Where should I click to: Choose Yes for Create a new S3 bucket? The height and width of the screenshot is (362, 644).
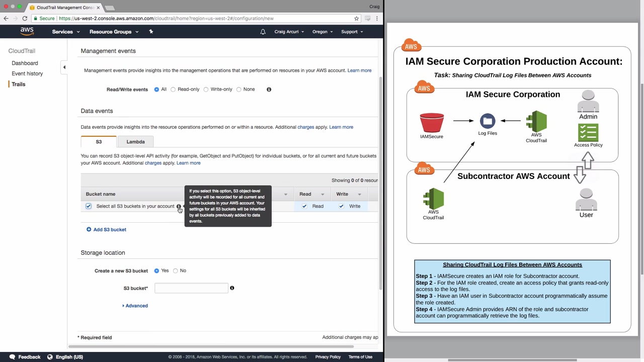tap(156, 271)
